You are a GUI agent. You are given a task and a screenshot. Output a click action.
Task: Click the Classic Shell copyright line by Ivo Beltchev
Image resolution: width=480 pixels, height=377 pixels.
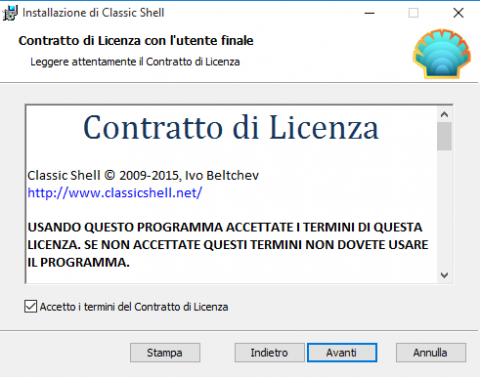[143, 175]
